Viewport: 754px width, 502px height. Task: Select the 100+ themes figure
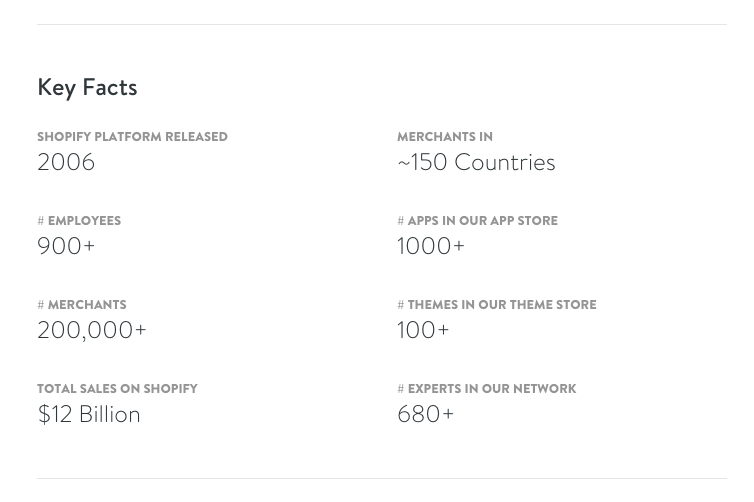(x=423, y=330)
